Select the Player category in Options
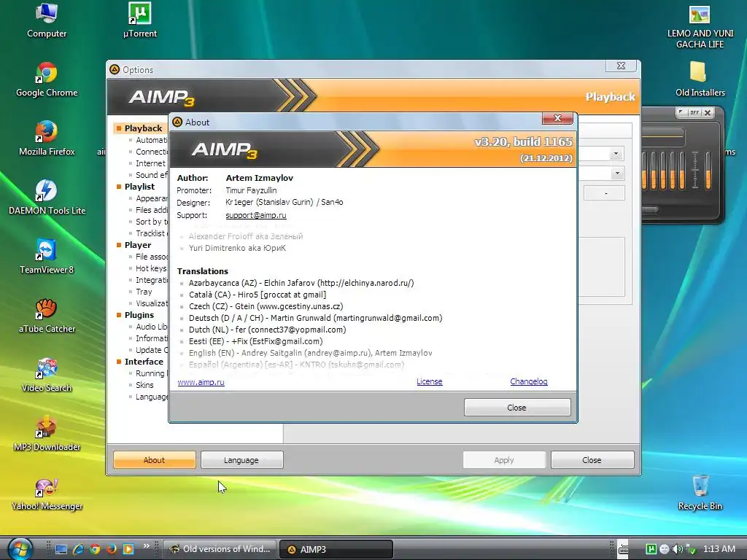 [x=138, y=245]
